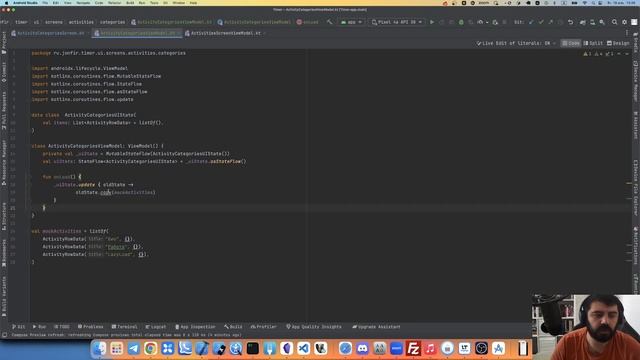Click the categories breadcrumb in navigation bar
The width and height of the screenshot is (640, 360).
click(112, 22)
